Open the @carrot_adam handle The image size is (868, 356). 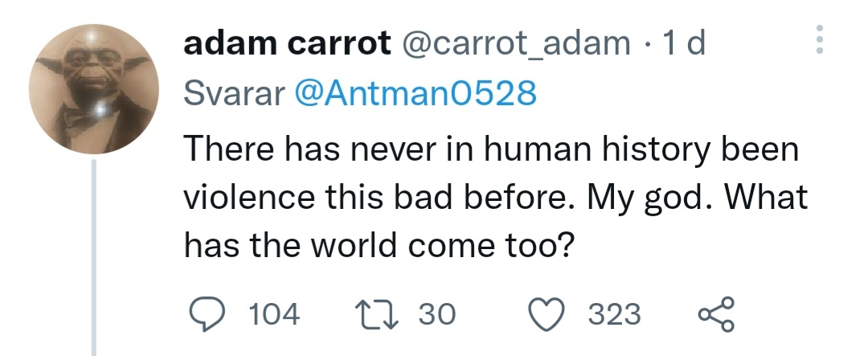point(514,43)
